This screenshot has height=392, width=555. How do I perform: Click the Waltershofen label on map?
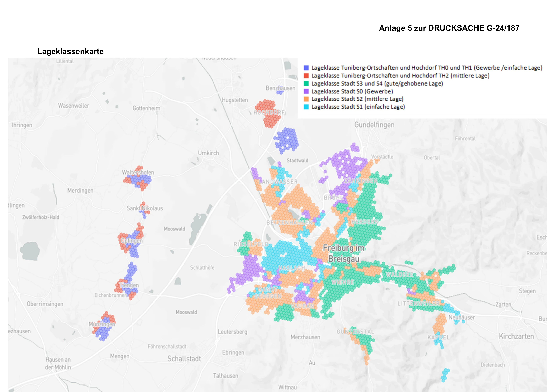138,172
